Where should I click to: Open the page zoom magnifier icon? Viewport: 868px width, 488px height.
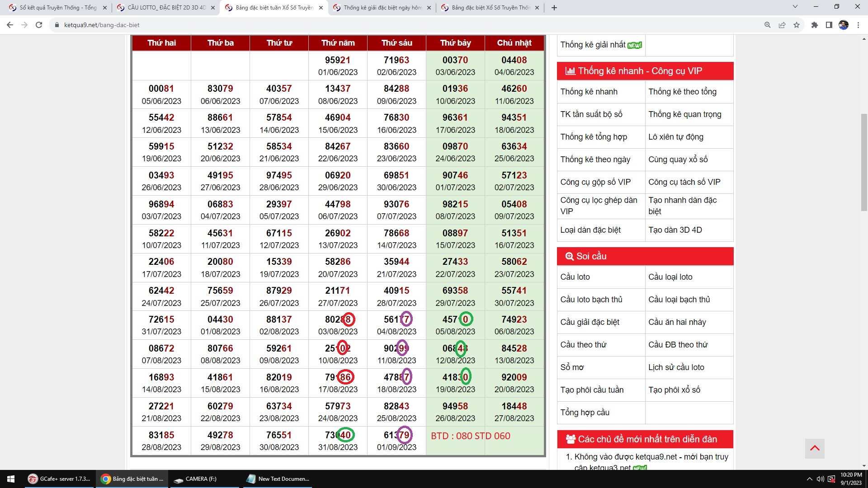point(768,25)
